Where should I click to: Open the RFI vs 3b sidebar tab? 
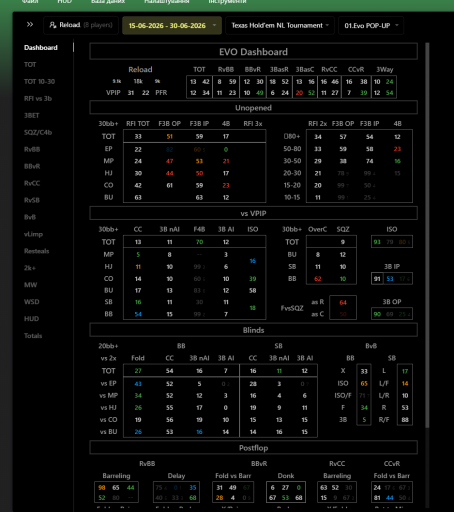tap(38, 99)
